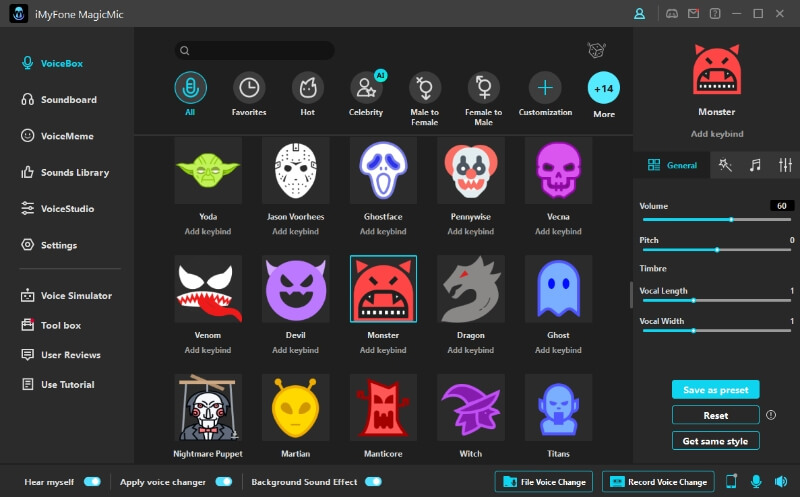
Task: Toggle Apply voice changer switch
Action: click(223, 482)
